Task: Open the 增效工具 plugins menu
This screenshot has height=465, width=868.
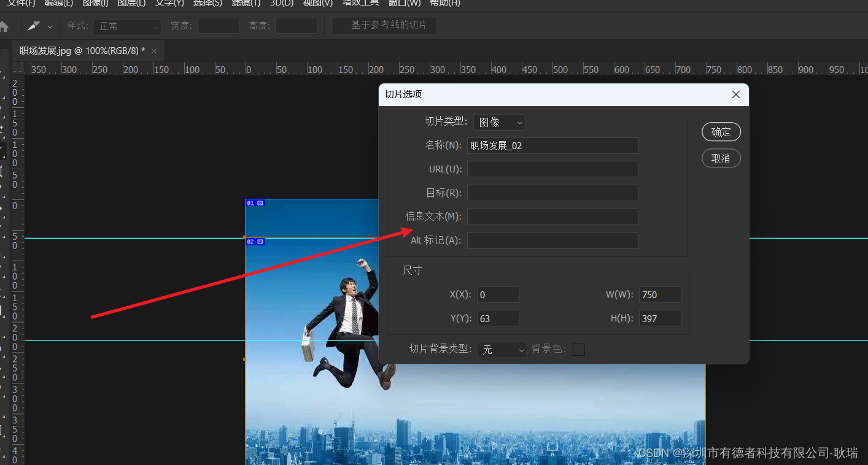Action: [x=361, y=3]
